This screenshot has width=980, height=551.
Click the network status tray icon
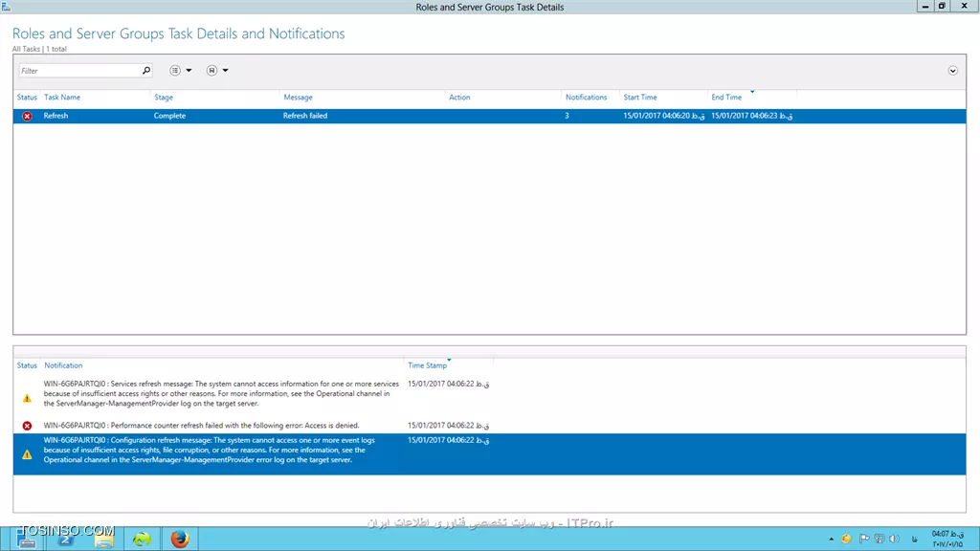coord(880,539)
